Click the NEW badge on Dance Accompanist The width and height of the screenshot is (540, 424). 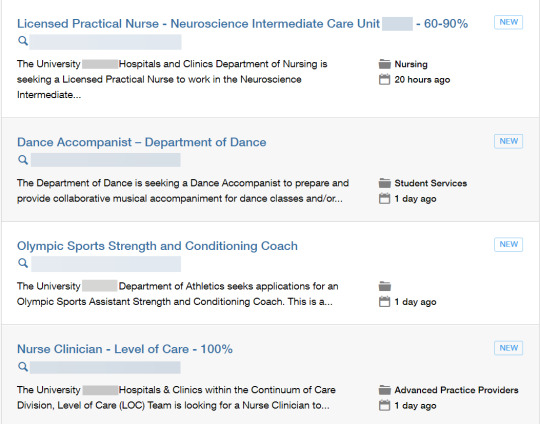508,141
